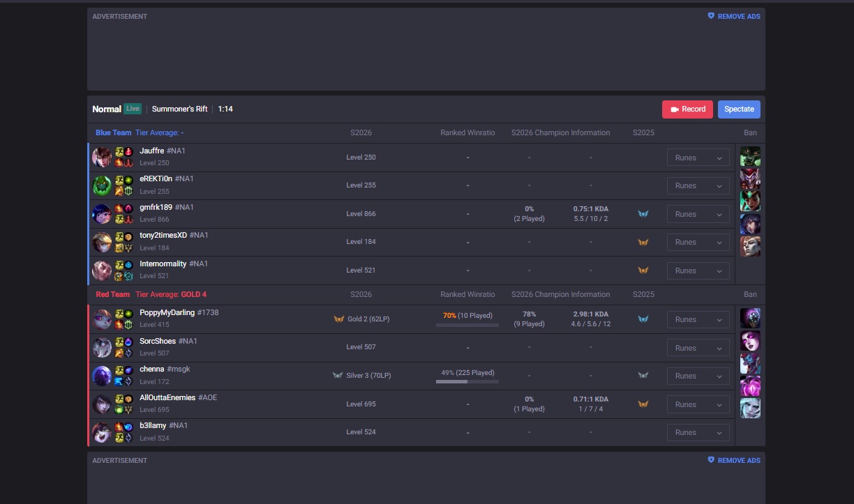Click the 0.75:1 KDA value

pyautogui.click(x=591, y=208)
